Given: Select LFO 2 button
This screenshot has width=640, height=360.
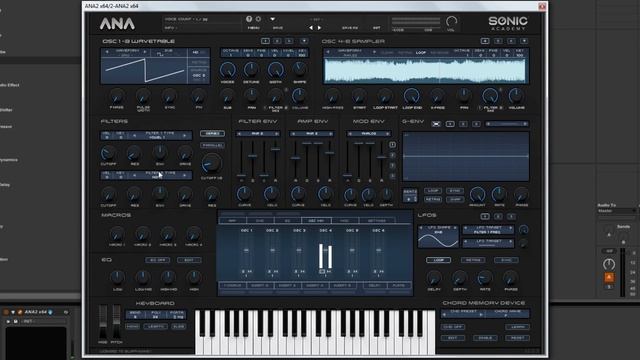Looking at the screenshot, I should pos(498,216).
